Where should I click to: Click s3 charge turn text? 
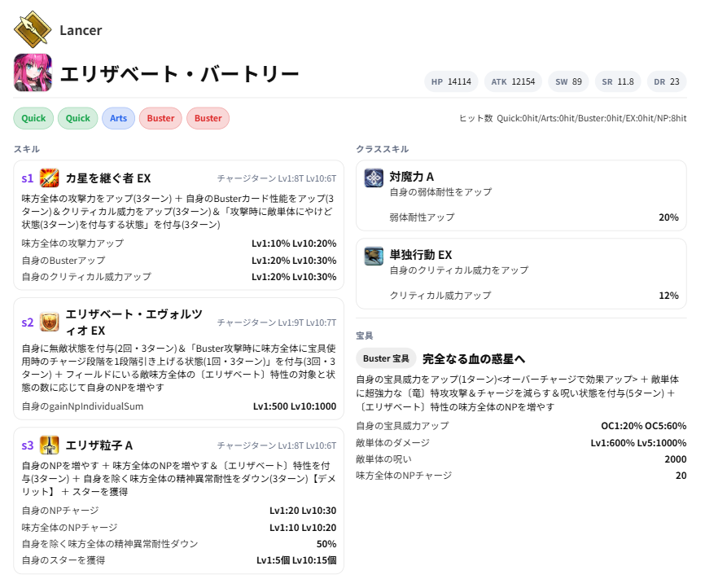[x=277, y=445]
